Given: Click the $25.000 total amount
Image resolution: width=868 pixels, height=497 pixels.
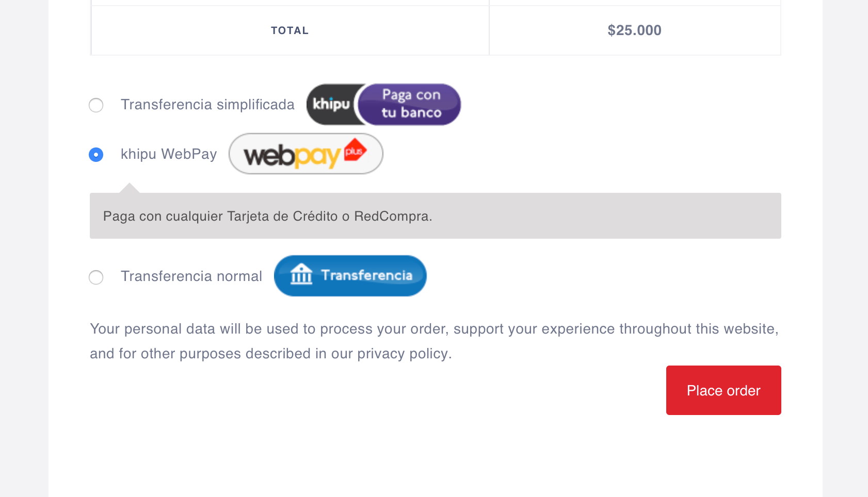Looking at the screenshot, I should [634, 30].
